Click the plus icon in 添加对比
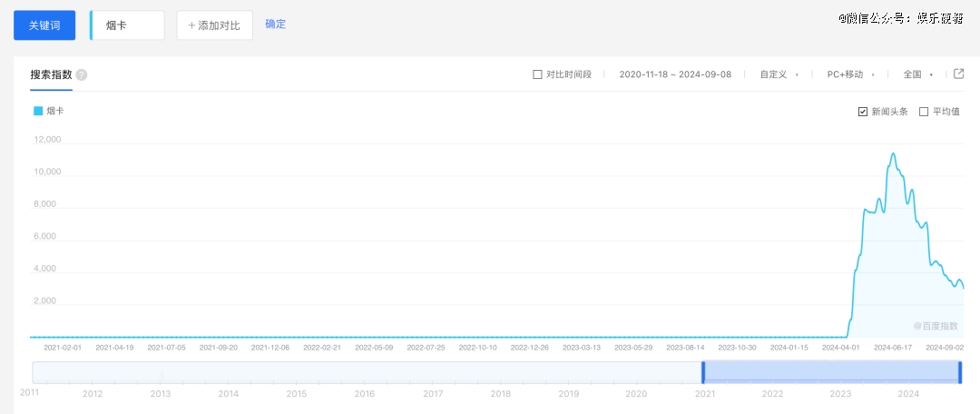Image resolution: width=980 pixels, height=414 pixels. click(191, 25)
